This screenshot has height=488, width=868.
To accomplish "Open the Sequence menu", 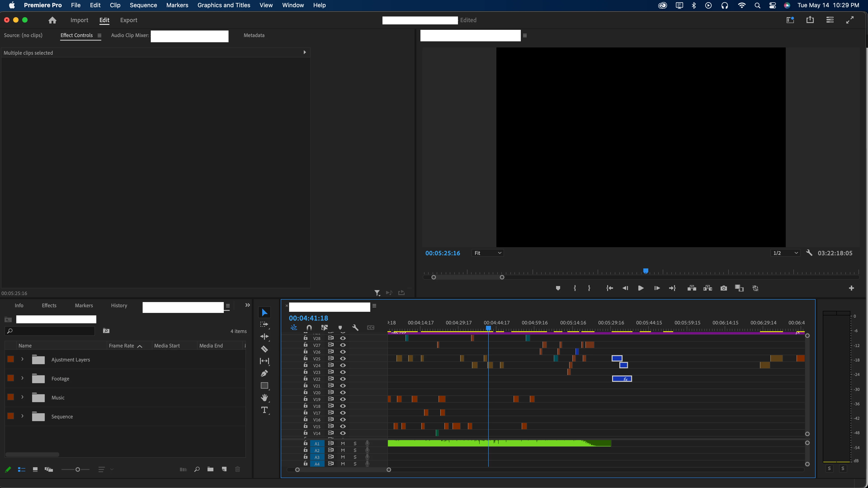I will 143,5.
